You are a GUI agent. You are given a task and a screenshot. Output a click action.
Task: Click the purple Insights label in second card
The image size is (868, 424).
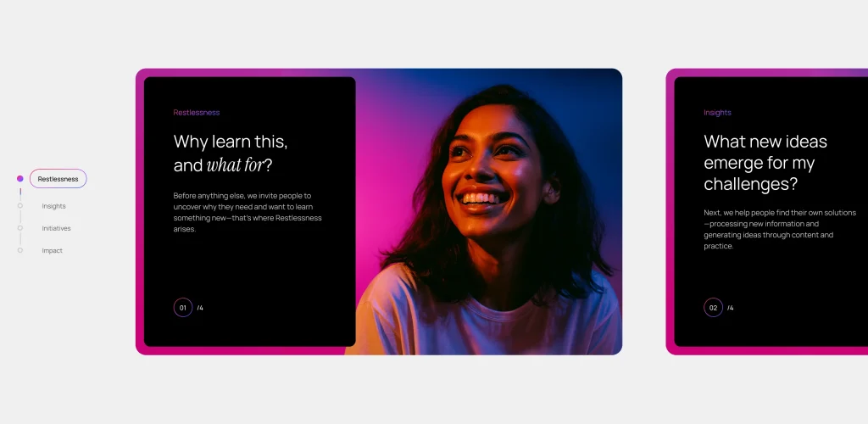717,113
